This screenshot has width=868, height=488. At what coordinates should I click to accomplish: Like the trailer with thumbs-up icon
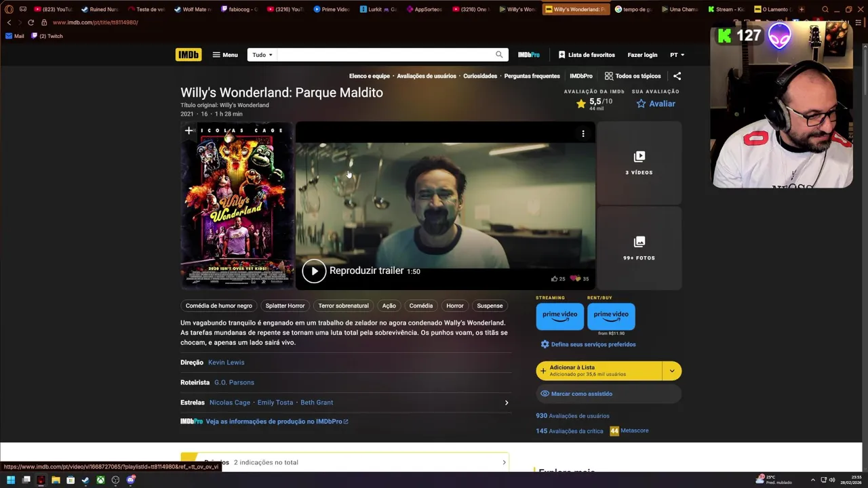click(x=554, y=279)
